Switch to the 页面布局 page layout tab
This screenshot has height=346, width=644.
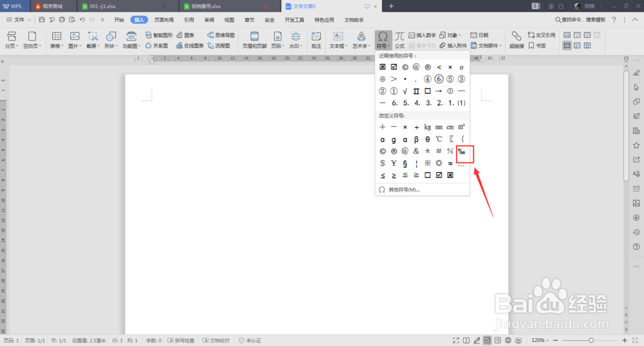(164, 20)
